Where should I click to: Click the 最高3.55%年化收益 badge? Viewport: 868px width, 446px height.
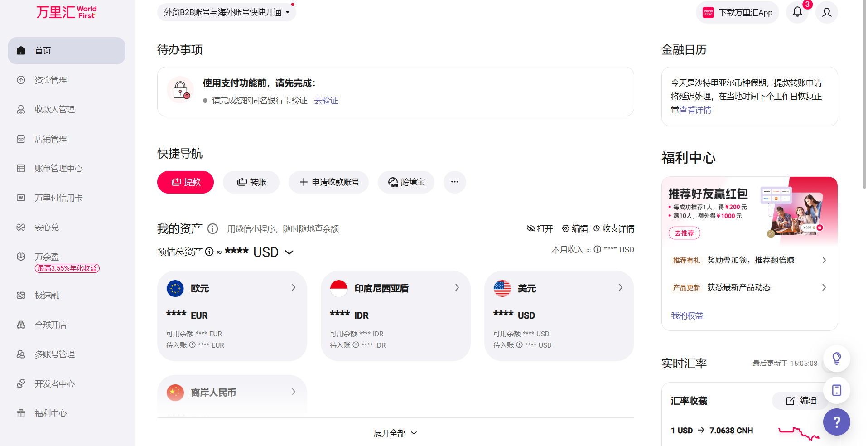[67, 268]
